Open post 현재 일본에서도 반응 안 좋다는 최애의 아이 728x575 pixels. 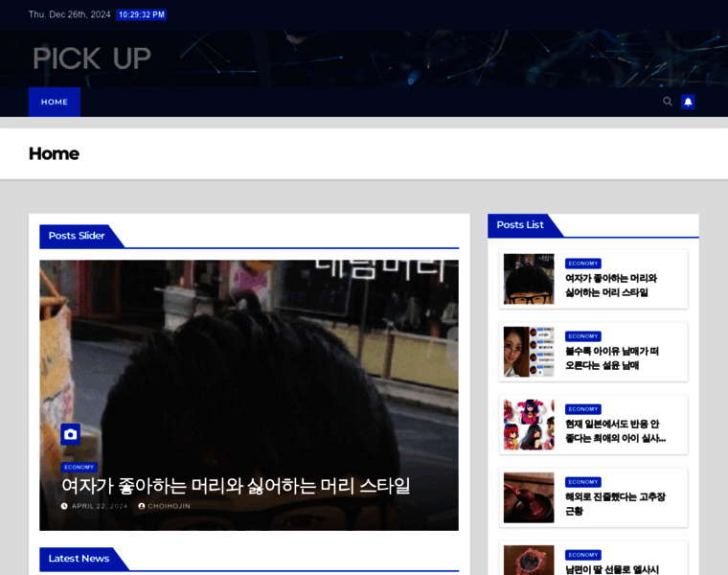tap(615, 431)
